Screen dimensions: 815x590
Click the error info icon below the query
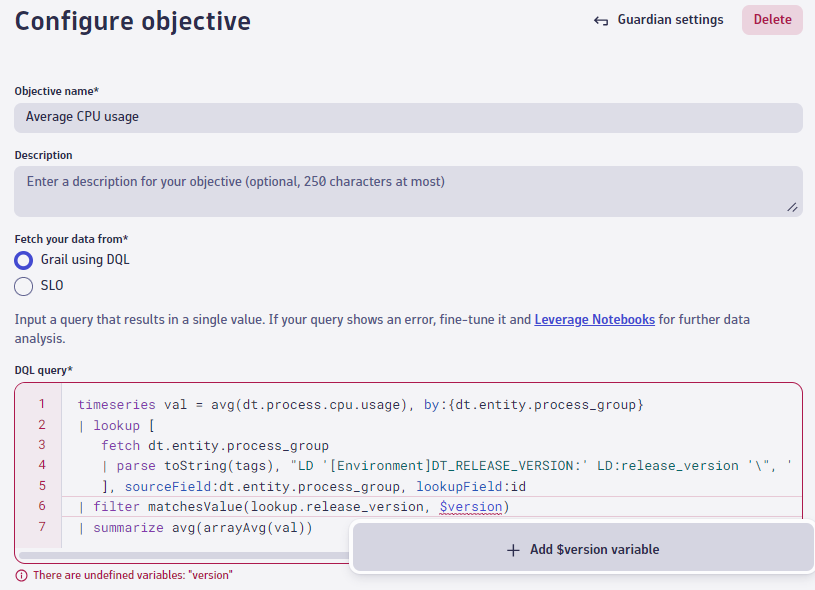click(21, 575)
